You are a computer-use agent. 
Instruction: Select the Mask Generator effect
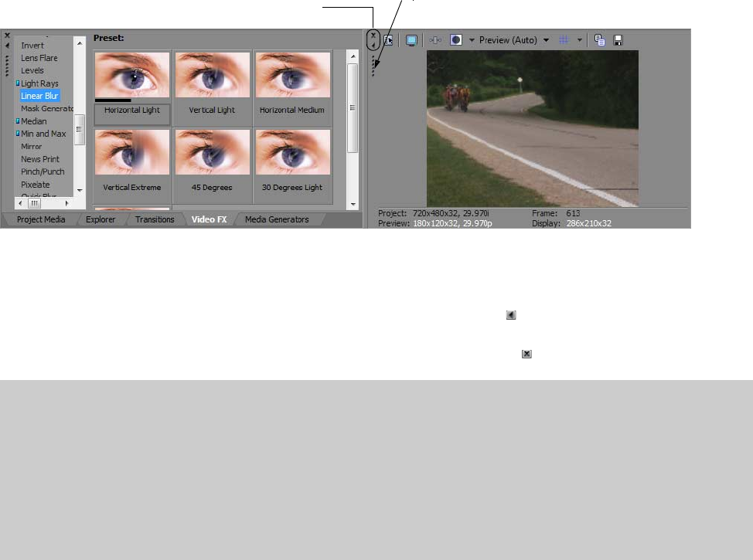tap(46, 108)
